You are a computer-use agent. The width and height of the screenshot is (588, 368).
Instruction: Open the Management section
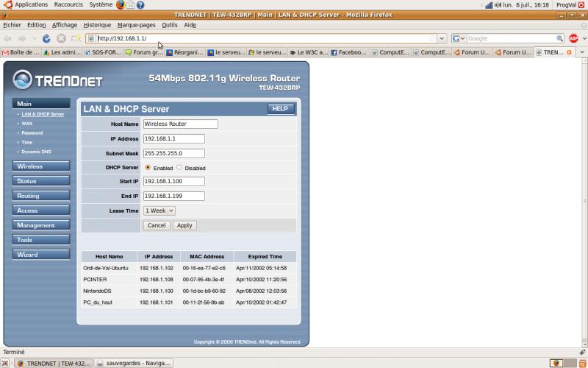(41, 225)
